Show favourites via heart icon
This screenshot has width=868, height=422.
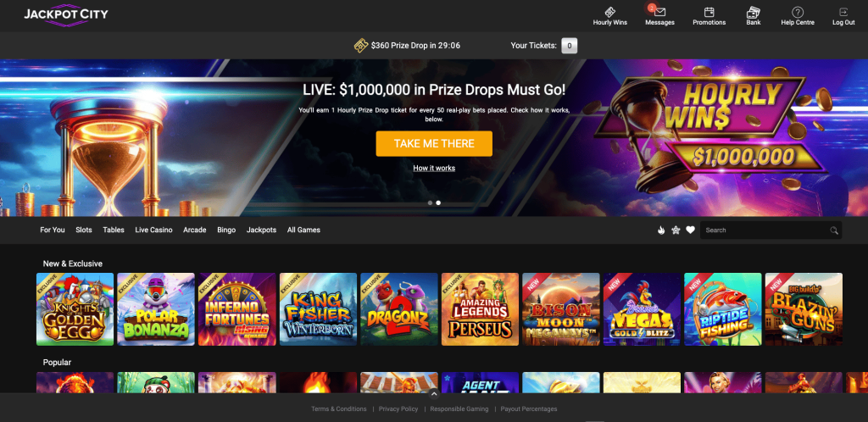[x=690, y=230]
